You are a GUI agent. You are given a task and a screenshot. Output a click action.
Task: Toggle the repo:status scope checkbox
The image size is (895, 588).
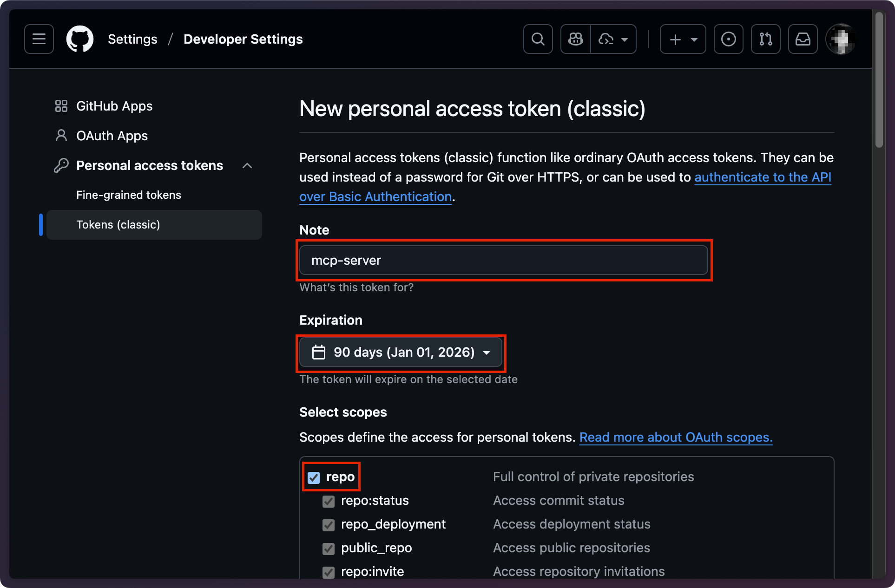[329, 501]
